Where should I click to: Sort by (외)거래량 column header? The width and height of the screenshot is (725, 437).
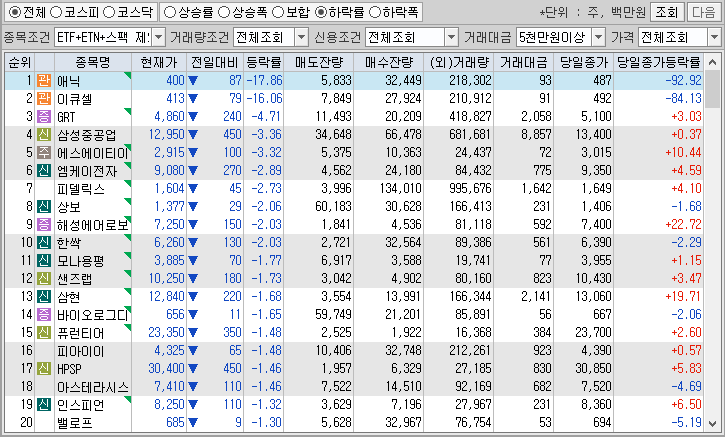pos(459,62)
